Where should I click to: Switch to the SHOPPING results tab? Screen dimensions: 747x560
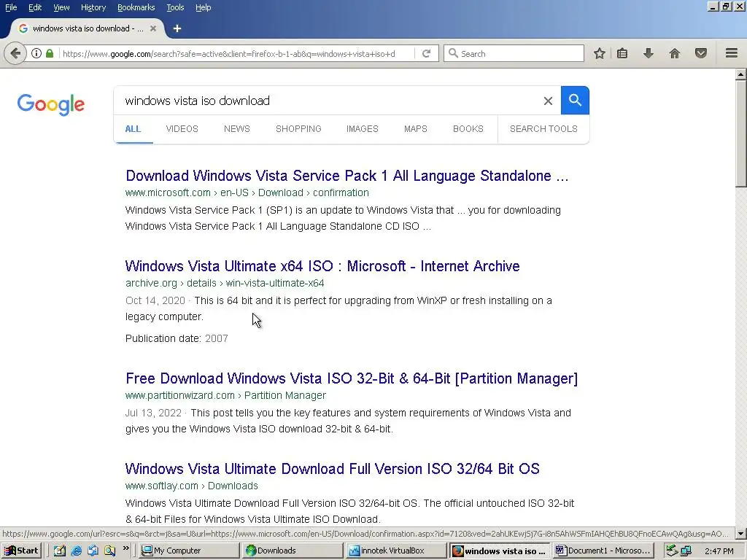pyautogui.click(x=298, y=129)
